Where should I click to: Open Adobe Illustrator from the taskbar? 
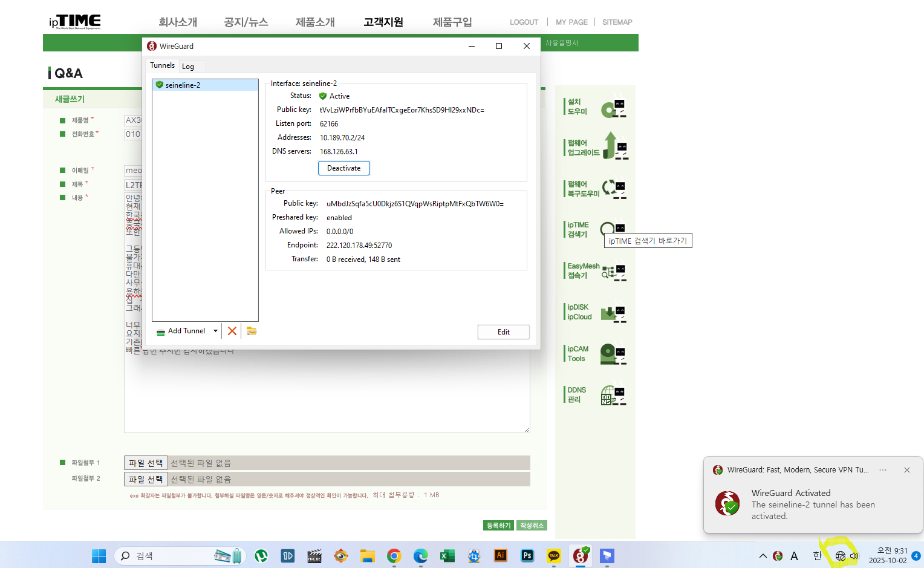click(501, 556)
